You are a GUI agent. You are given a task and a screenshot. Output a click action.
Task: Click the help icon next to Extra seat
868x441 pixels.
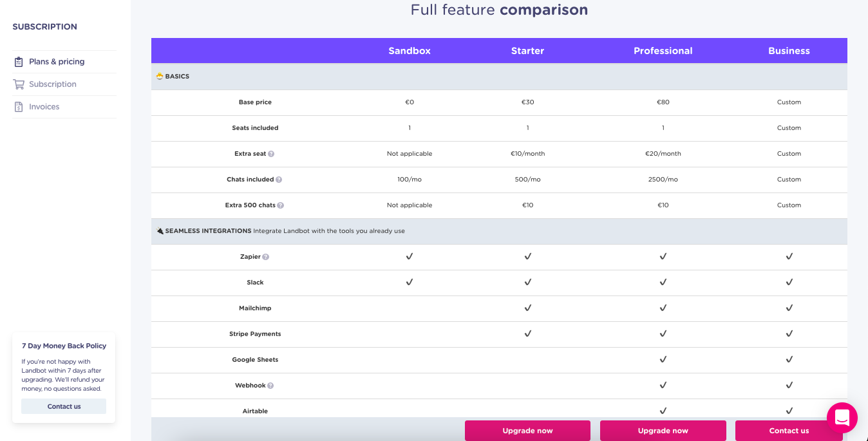271,154
